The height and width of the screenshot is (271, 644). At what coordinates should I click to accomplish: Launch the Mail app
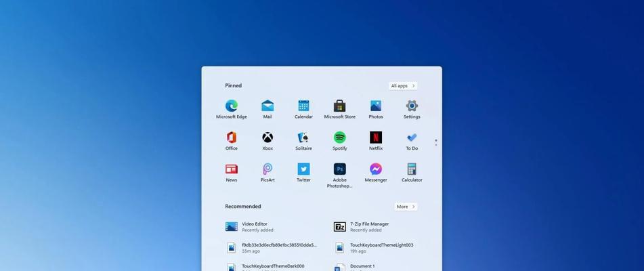(267, 109)
